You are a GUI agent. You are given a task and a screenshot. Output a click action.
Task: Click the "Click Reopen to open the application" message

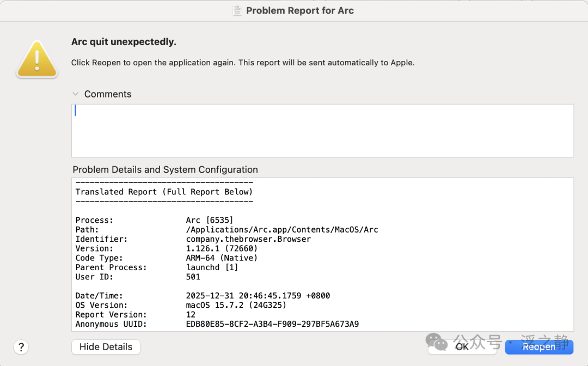[x=243, y=63]
